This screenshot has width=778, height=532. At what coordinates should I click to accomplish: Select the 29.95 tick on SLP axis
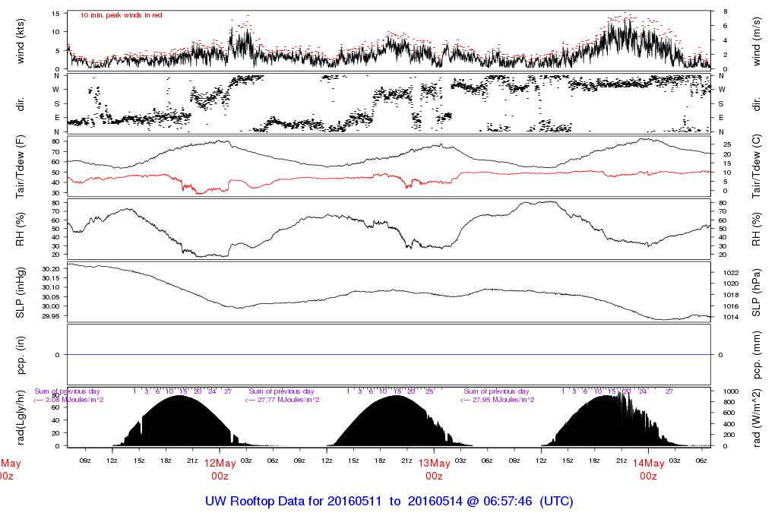tap(51, 316)
